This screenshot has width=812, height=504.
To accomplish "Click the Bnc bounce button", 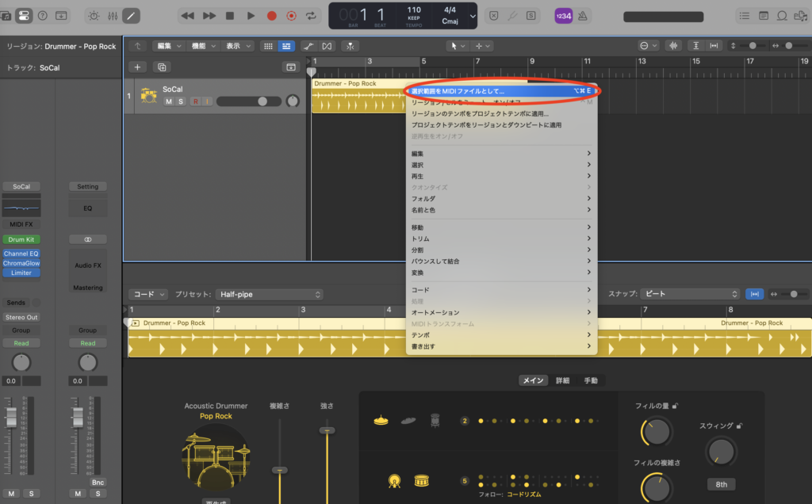I will pyautogui.click(x=98, y=483).
